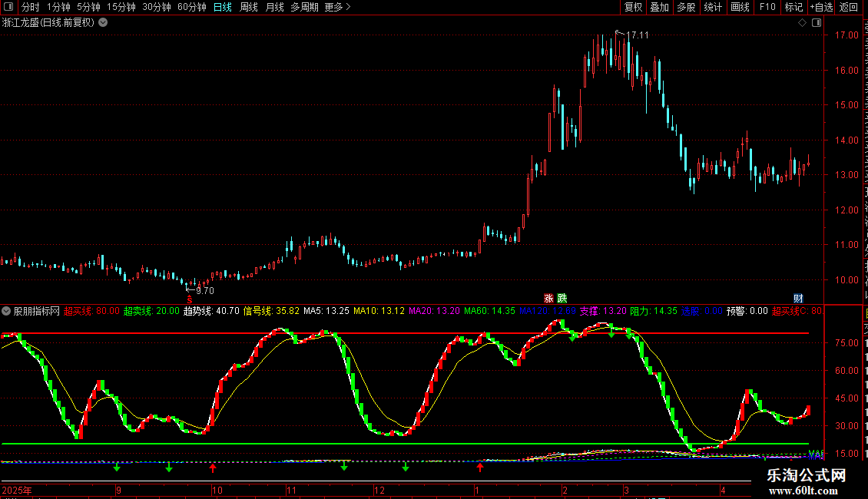The image size is (868, 499).
Task: Open 多周期 multi-period view
Action: click(x=304, y=7)
